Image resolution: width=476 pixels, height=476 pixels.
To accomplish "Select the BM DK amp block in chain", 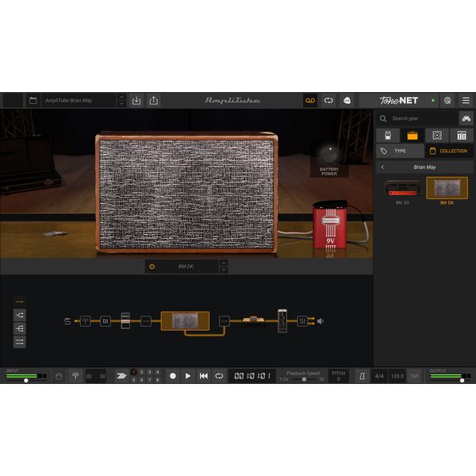I will [x=185, y=321].
